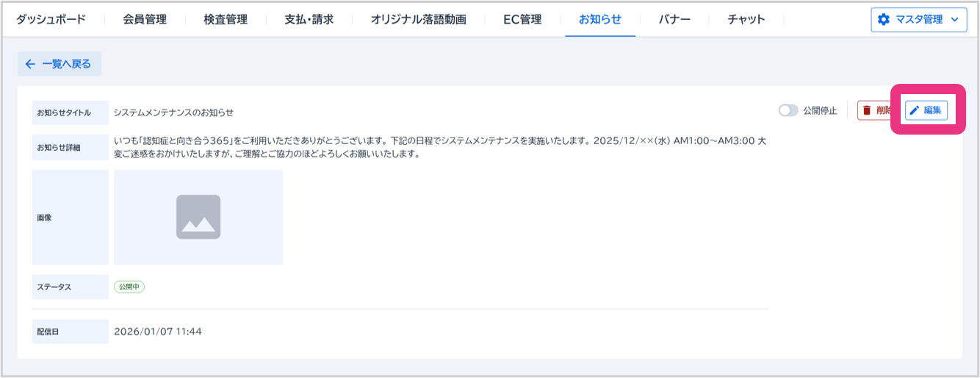This screenshot has width=980, height=378.
Task: Navigate to the チャット tab
Action: pos(746,20)
